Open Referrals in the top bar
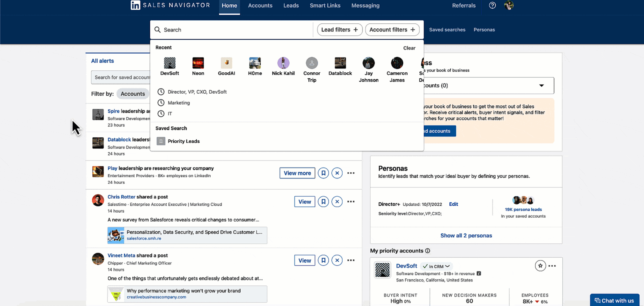Screen dimensions: 644x306 (x=464, y=5)
